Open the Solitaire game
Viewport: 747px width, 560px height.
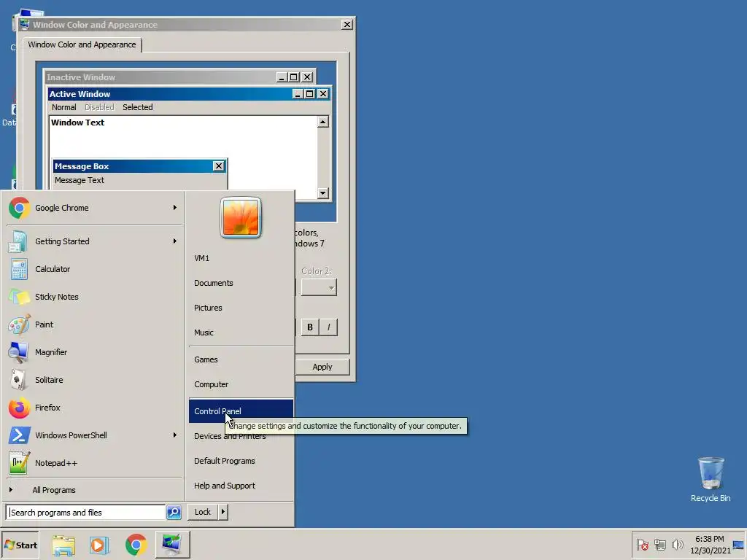93,380
